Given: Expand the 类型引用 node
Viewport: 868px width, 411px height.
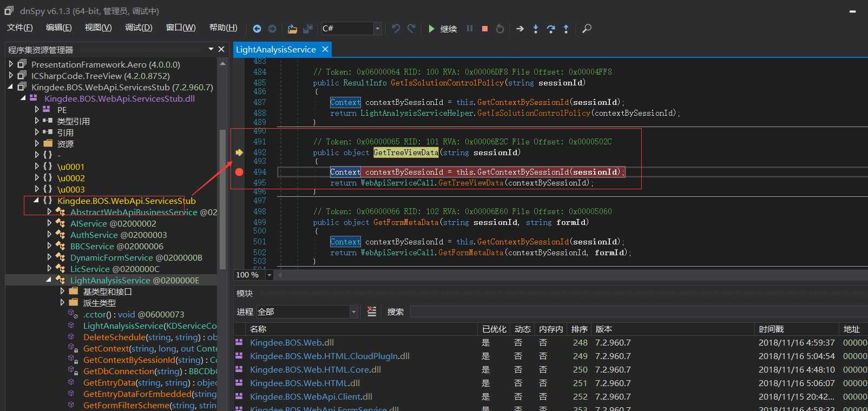Looking at the screenshot, I should 37,121.
